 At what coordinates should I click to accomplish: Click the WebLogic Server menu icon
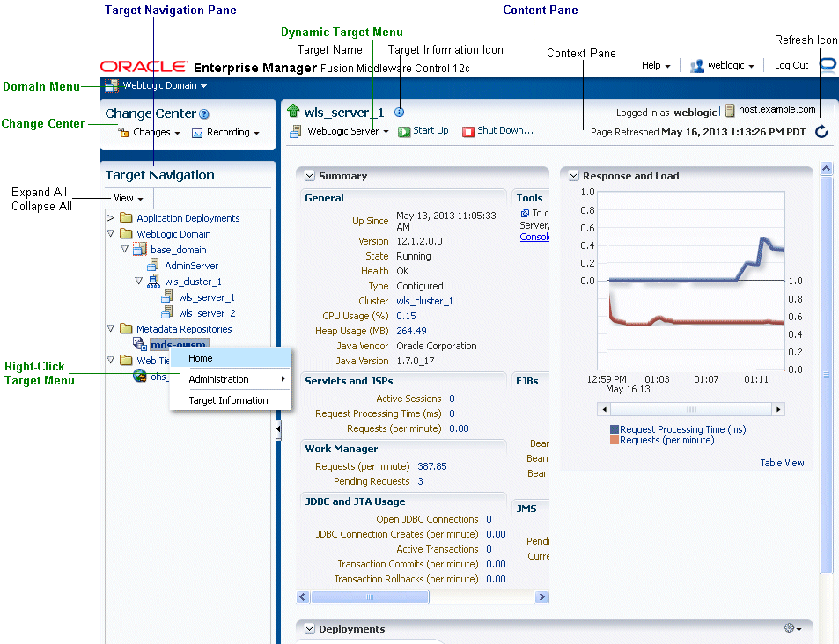(295, 131)
